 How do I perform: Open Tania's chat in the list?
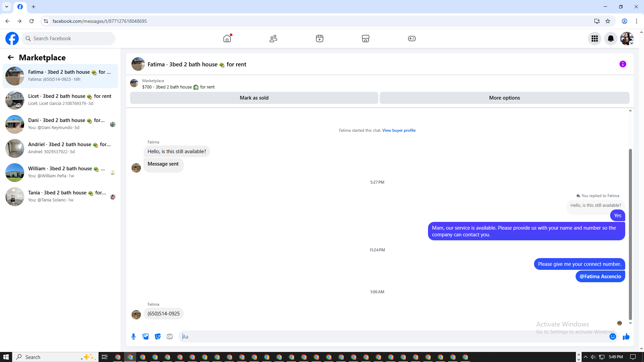(x=60, y=197)
